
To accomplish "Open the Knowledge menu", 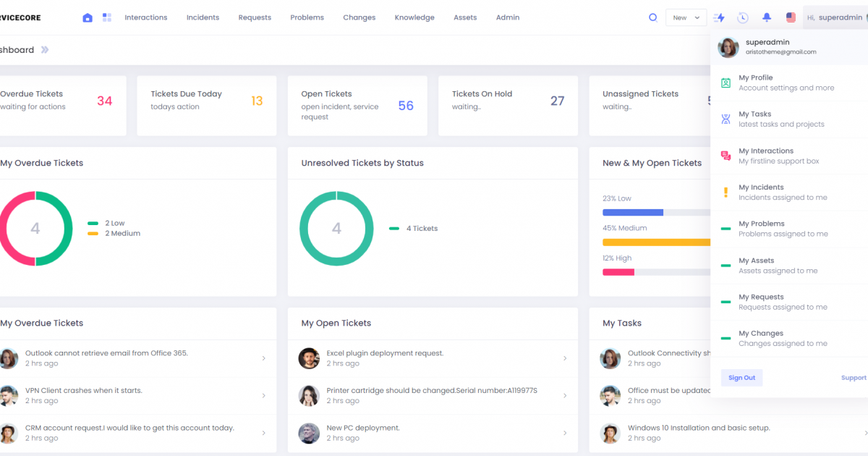I will click(414, 17).
